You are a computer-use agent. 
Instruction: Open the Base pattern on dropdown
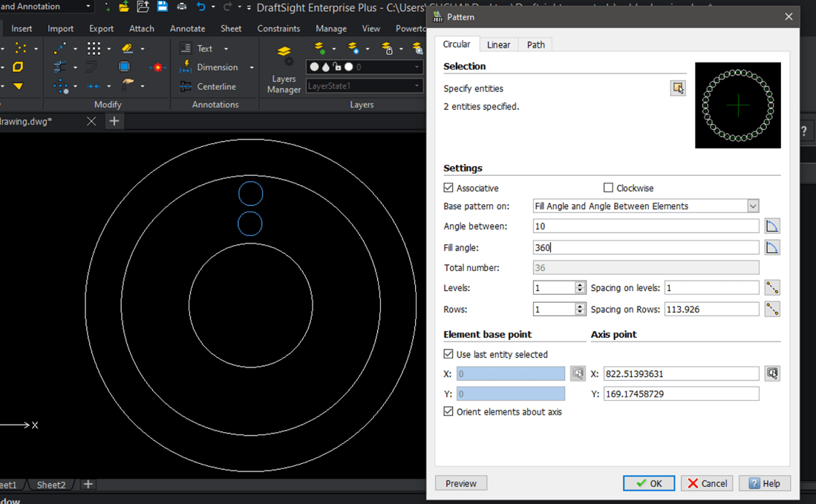(753, 206)
